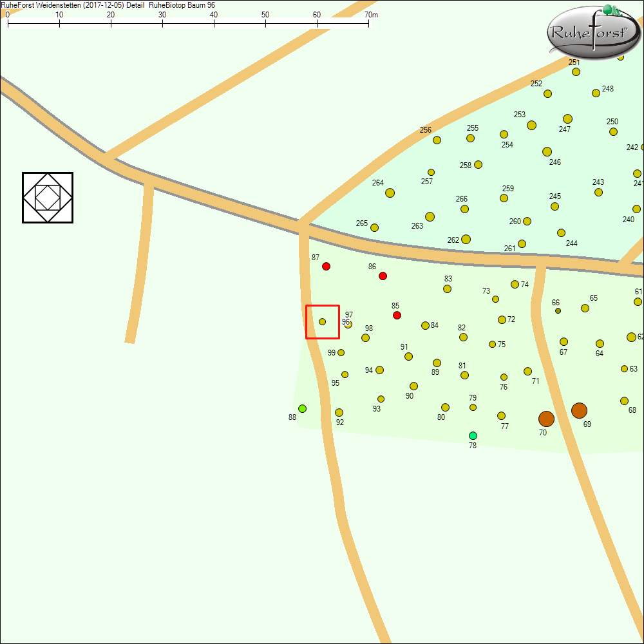Click the teal tree marker 78

[x=473, y=436]
